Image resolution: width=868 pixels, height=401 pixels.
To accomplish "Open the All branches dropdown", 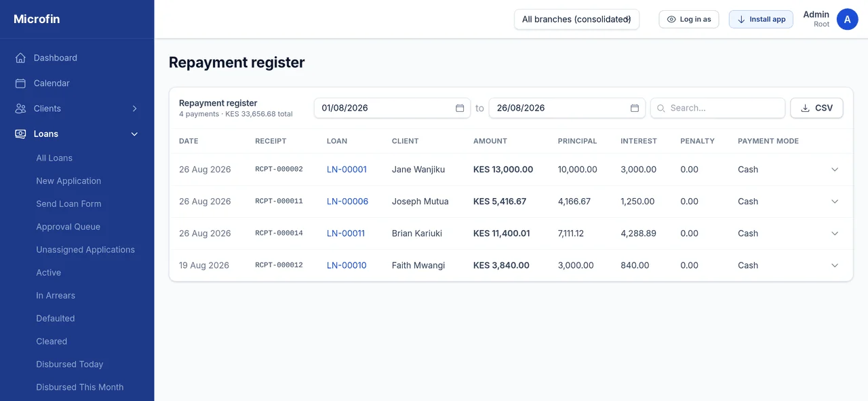I will tap(576, 19).
